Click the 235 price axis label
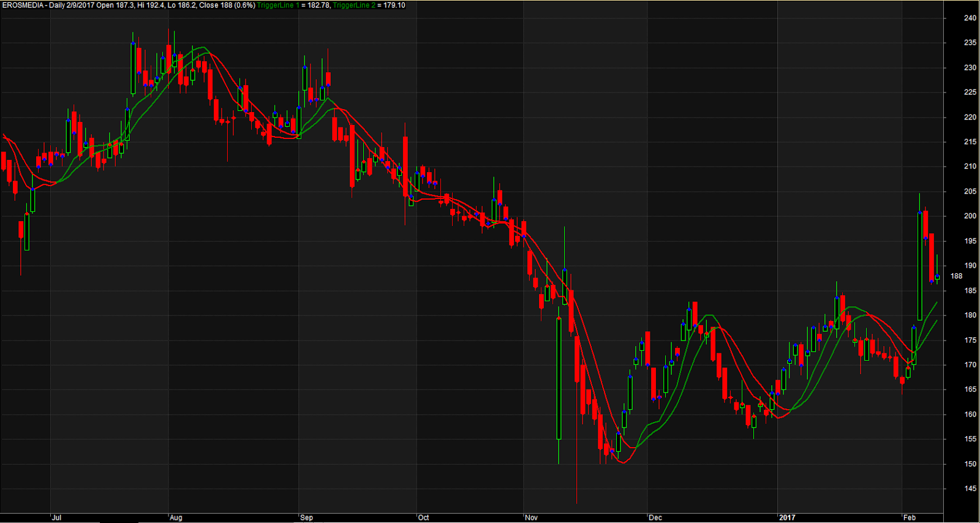980x523 pixels. [x=970, y=43]
